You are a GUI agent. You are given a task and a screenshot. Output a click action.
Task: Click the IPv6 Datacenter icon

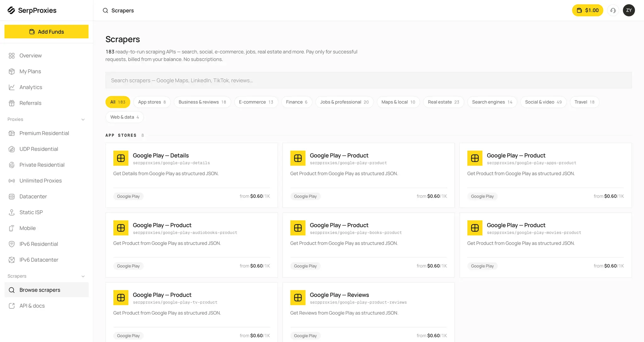[x=12, y=260]
